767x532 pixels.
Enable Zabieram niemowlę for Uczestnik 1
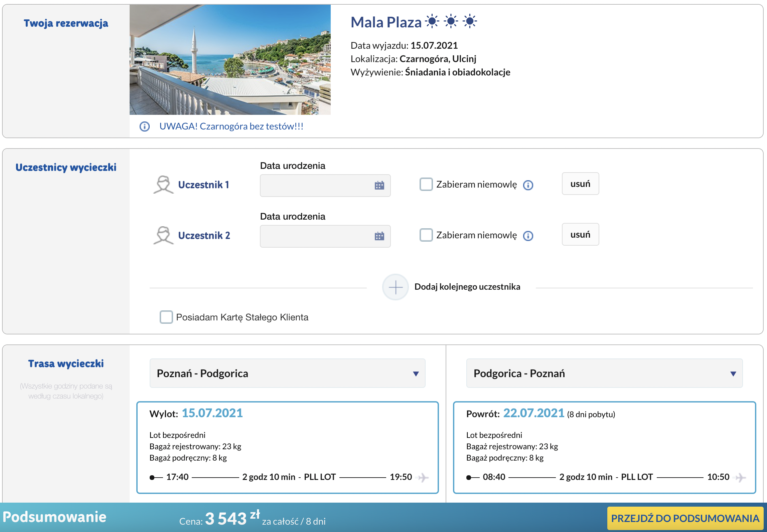click(426, 184)
